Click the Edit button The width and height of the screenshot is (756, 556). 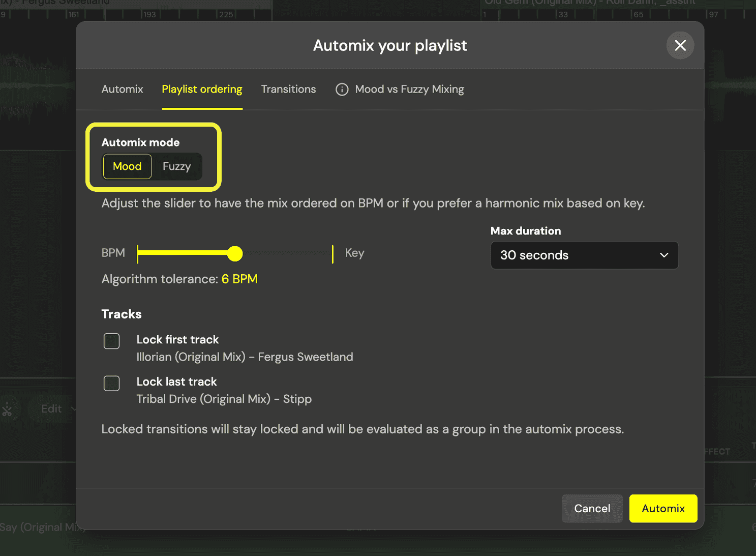(x=51, y=408)
